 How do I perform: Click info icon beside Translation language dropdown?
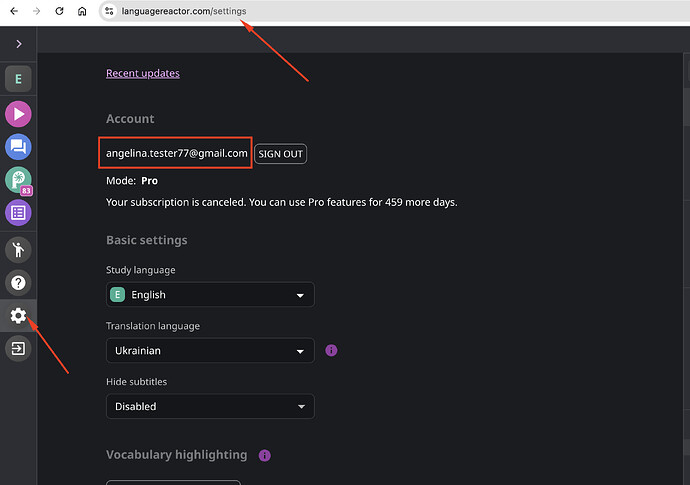pos(331,350)
